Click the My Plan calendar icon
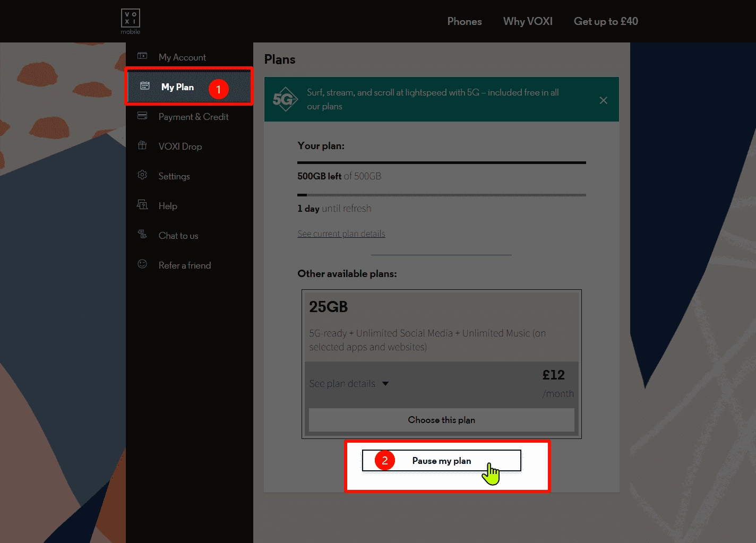The height and width of the screenshot is (543, 756). pyautogui.click(x=145, y=86)
